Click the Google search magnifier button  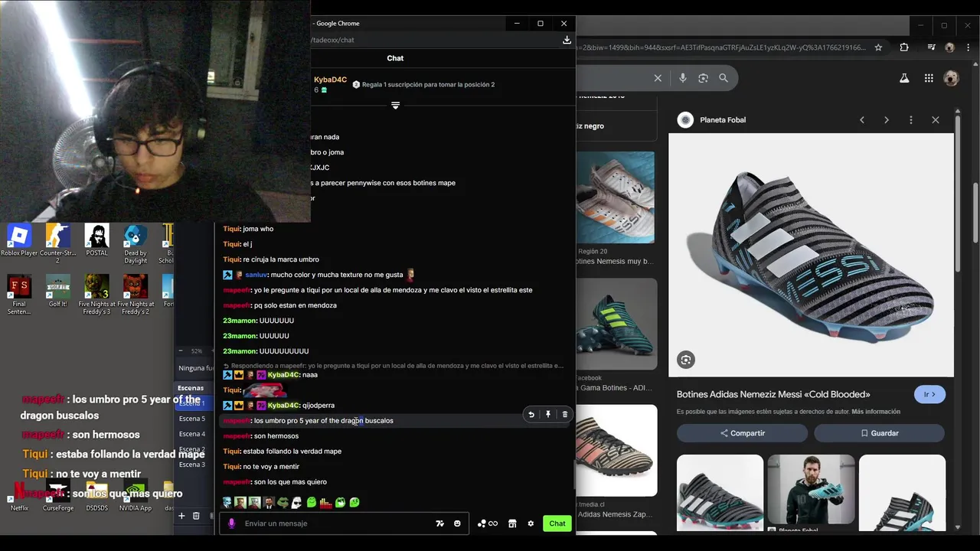click(x=724, y=78)
